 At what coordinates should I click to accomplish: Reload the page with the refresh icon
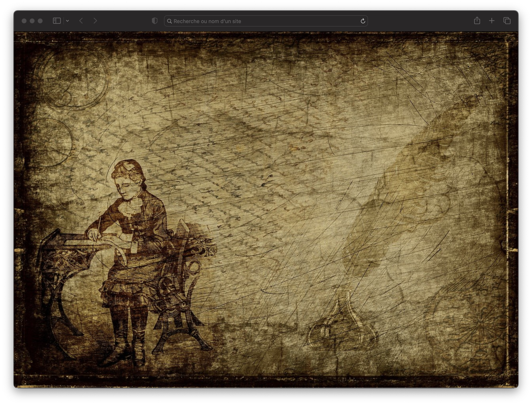click(363, 21)
